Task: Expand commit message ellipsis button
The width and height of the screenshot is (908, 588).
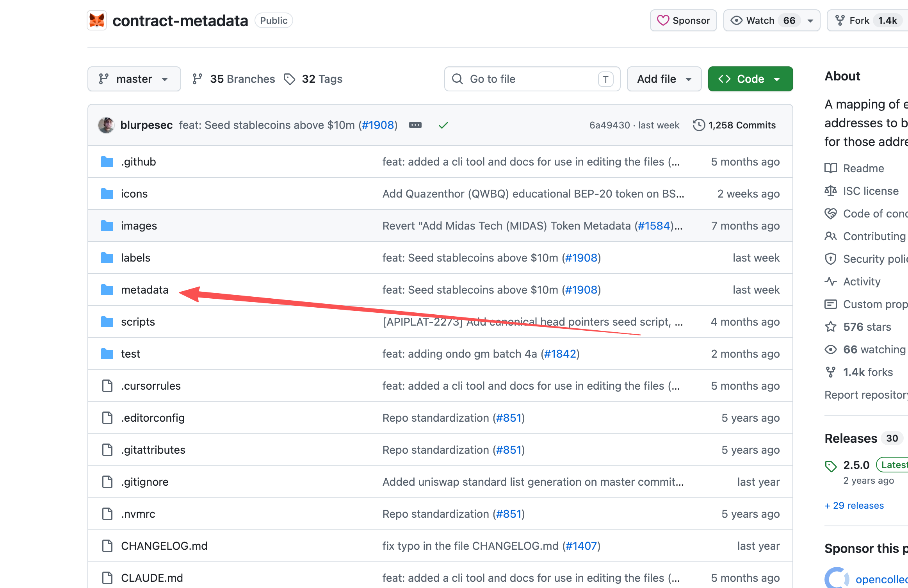Action: (415, 125)
